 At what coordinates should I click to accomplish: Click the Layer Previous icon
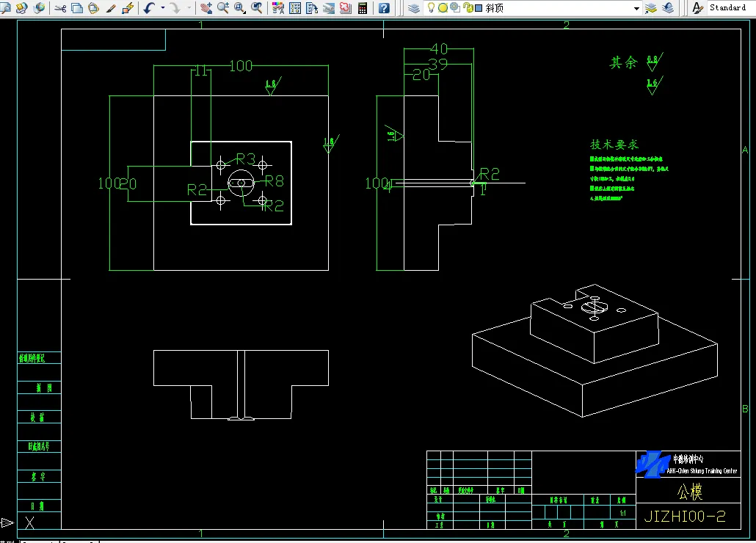668,8
